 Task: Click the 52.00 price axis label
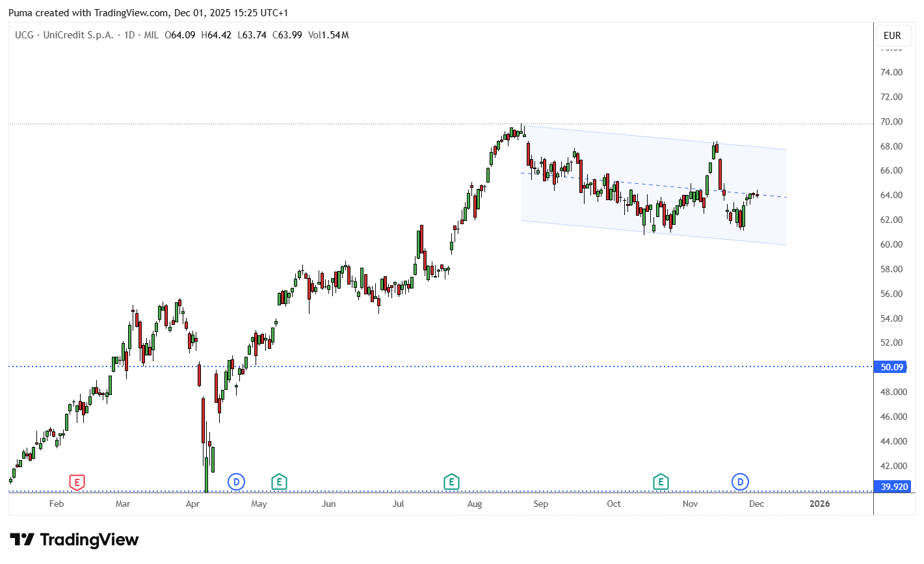tap(891, 342)
